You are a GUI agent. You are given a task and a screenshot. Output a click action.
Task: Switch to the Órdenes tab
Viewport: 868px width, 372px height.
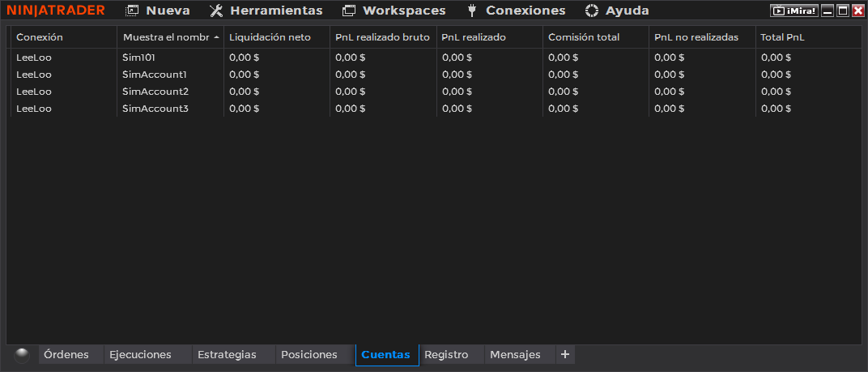(71, 355)
